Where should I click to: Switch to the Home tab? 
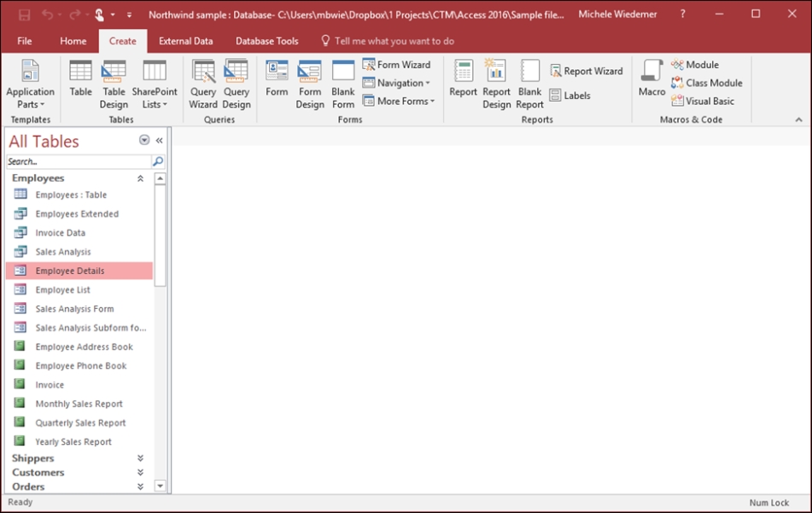[x=73, y=41]
